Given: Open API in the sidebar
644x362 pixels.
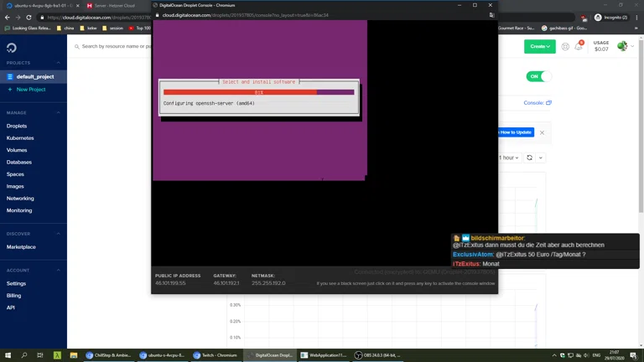Looking at the screenshot, I should click(11, 308).
